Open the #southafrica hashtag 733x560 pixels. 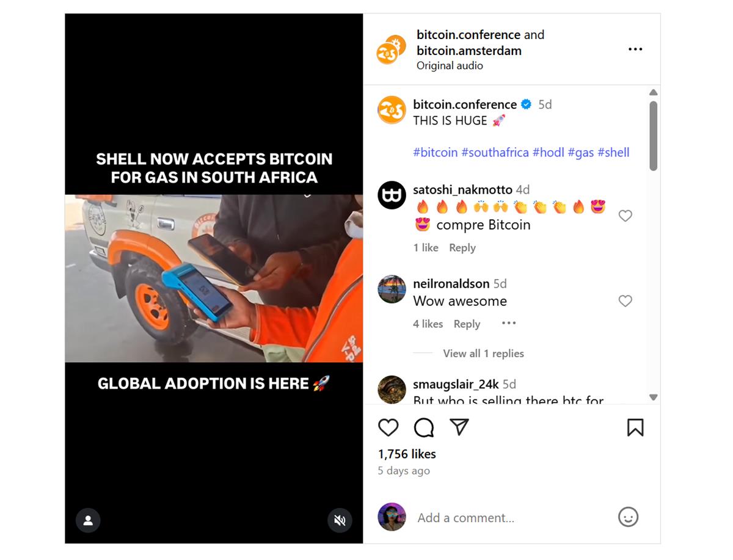tap(495, 152)
